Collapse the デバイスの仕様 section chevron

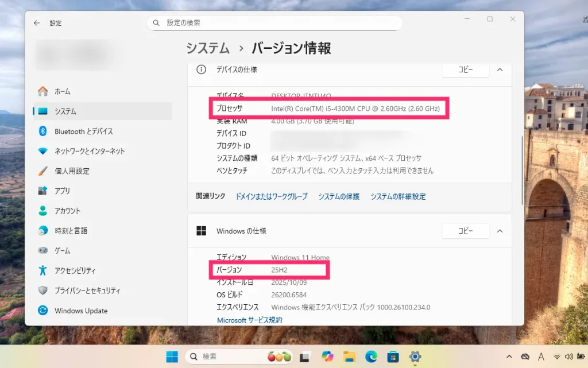point(500,69)
